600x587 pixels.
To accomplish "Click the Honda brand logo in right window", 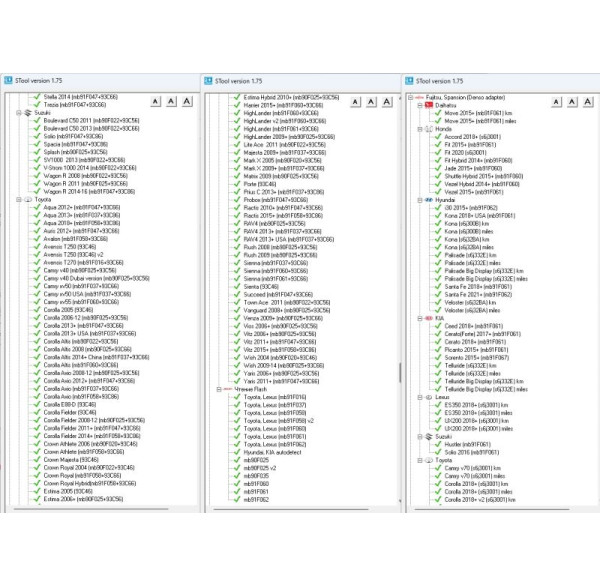I will tap(430, 128).
